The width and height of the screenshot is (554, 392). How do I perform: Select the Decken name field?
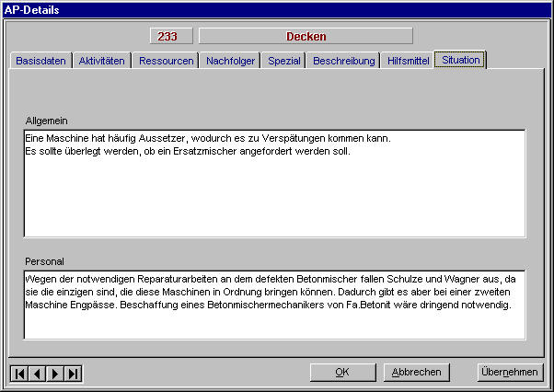[x=306, y=37]
